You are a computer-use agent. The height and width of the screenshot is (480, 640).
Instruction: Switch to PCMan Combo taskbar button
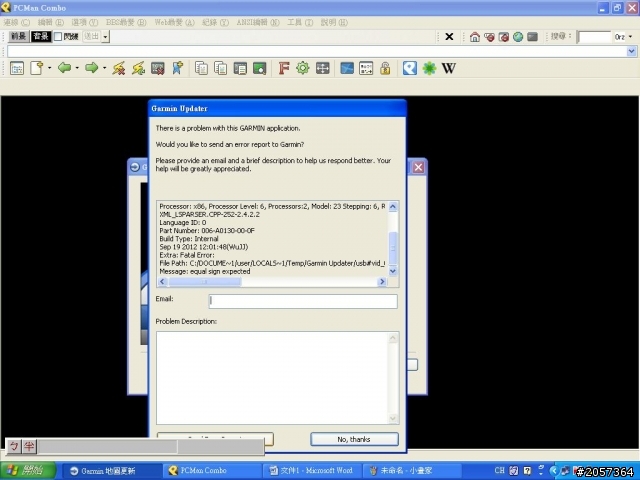(x=211, y=471)
